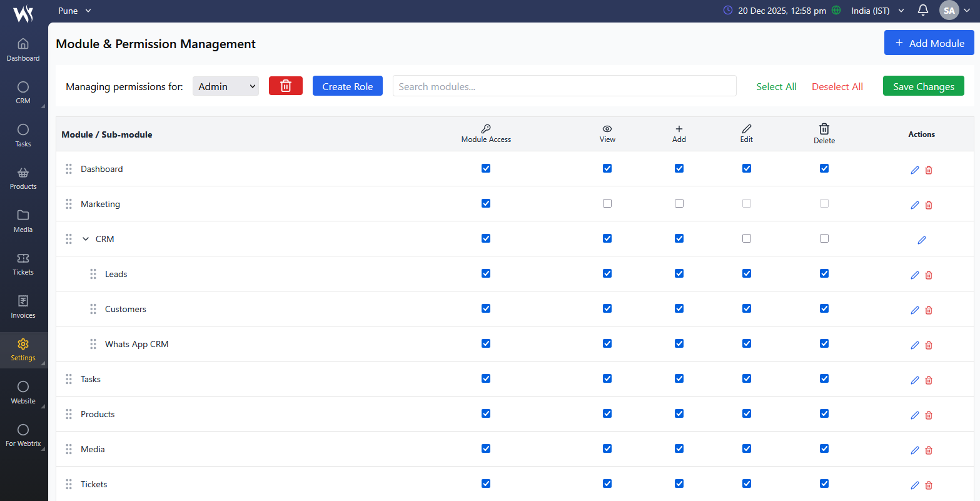
Task: Check the Edit permission for CRM
Action: (746, 238)
